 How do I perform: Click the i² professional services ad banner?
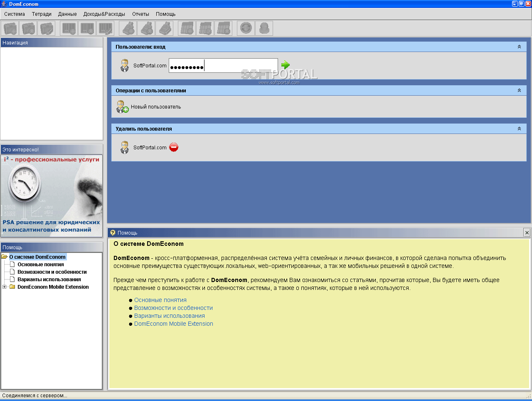click(x=52, y=196)
